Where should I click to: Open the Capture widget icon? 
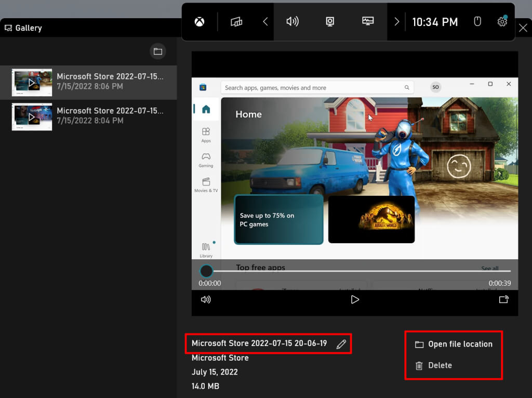tap(330, 22)
